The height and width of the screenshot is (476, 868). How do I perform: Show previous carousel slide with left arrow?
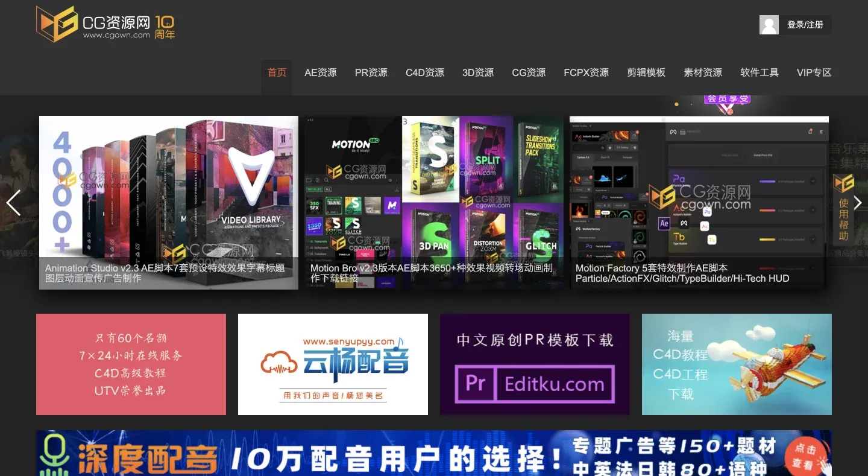click(13, 203)
